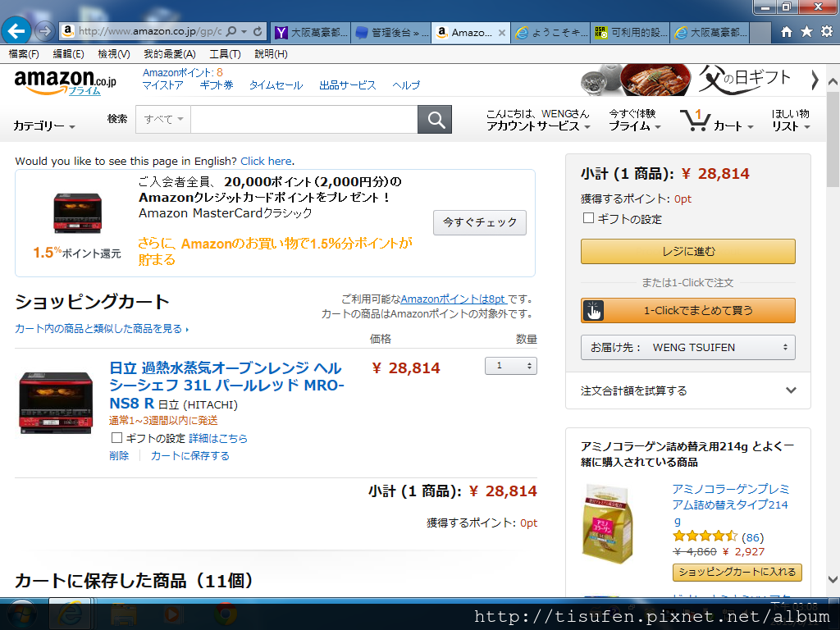Open the IE tools gear icon
The image size is (840, 630).
click(827, 32)
